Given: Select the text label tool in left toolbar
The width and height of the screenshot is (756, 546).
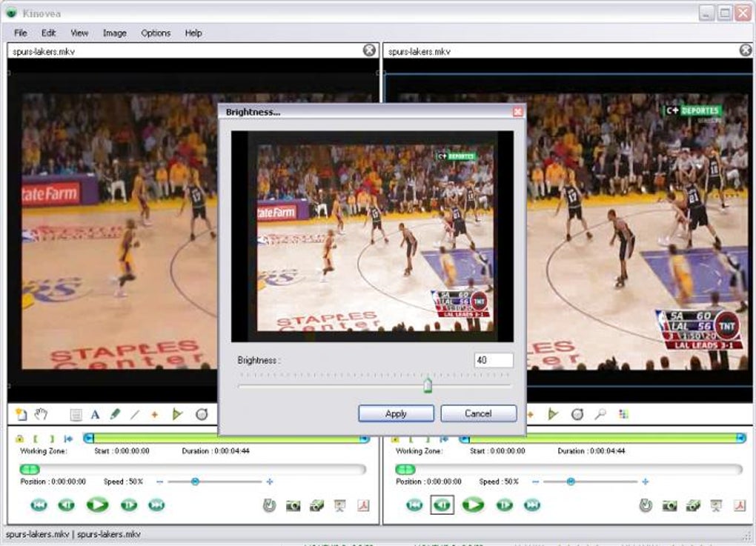Looking at the screenshot, I should coord(95,414).
